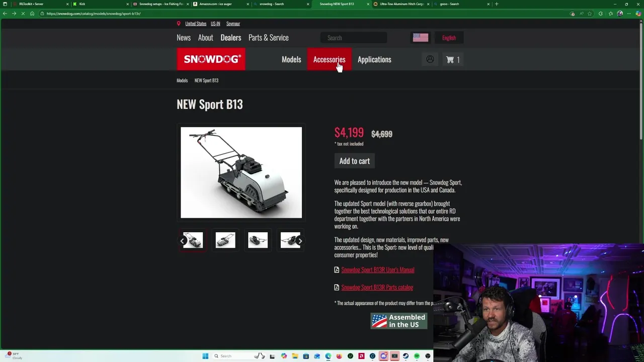
Task: Open the English language selector
Action: click(449, 38)
